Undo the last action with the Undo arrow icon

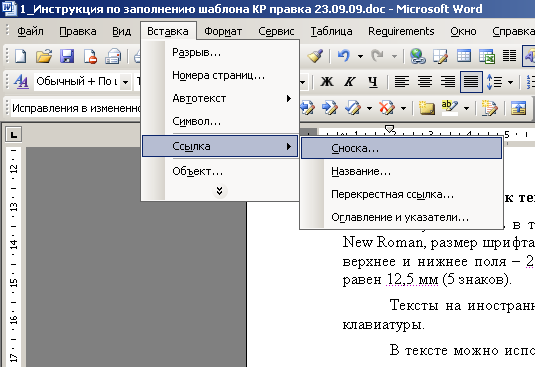[344, 56]
